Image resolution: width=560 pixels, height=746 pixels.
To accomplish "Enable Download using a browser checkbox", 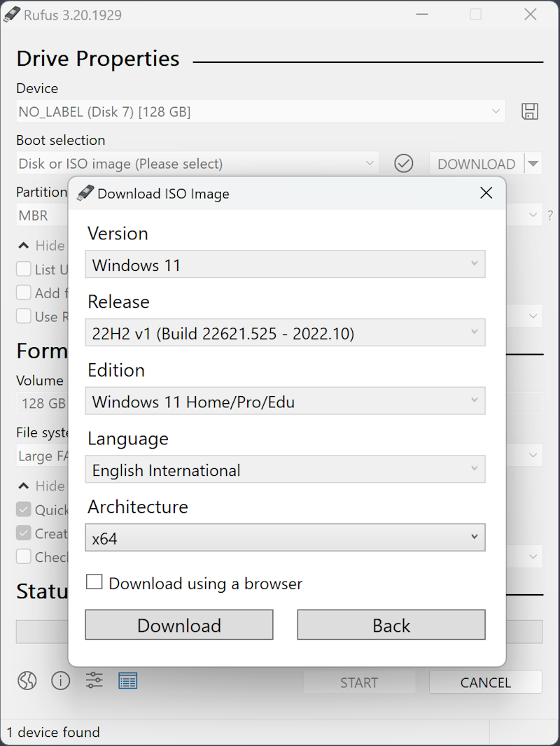I will coord(94,582).
